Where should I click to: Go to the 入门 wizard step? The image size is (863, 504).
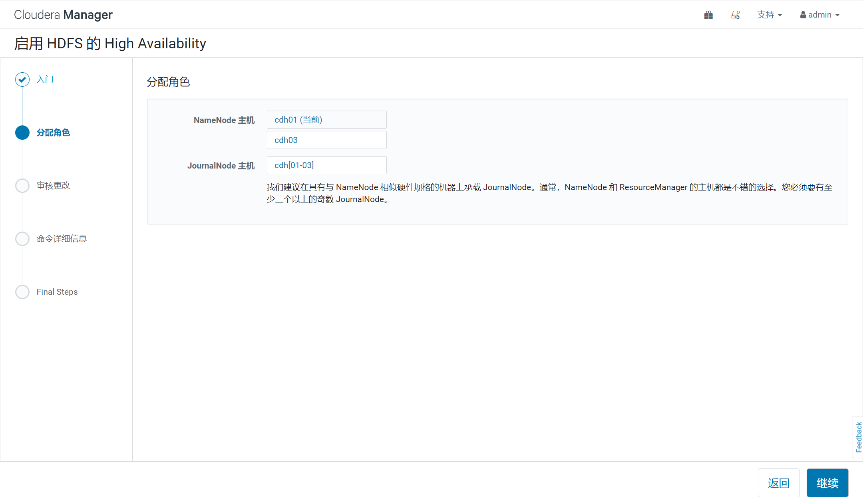click(45, 79)
